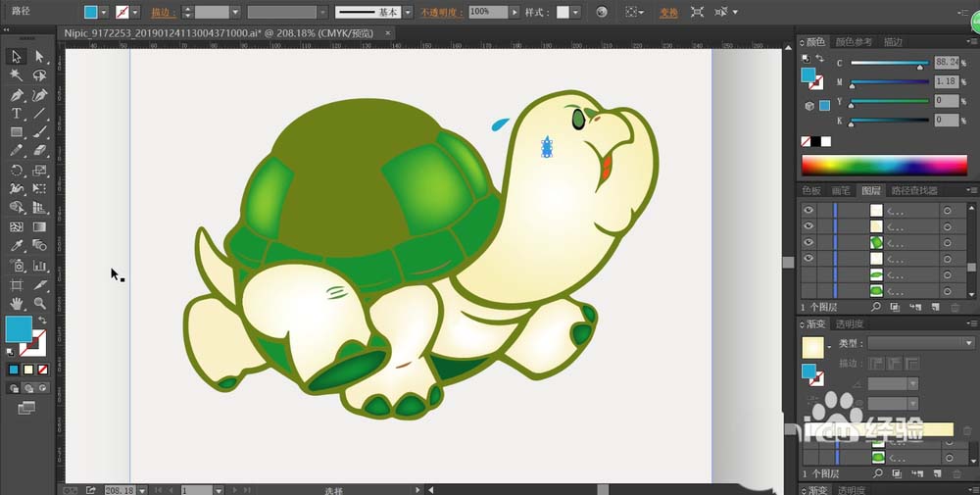Pick the Magic Wand tool
980x495 pixels.
point(17,75)
